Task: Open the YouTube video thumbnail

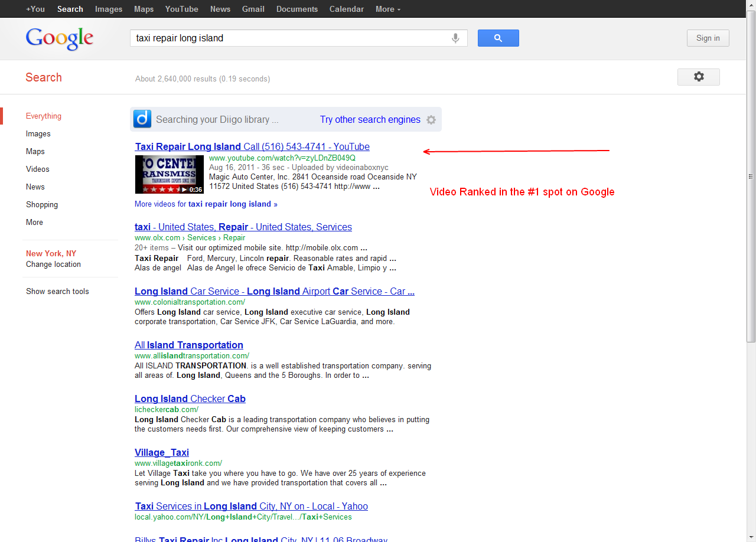Action: click(x=169, y=174)
